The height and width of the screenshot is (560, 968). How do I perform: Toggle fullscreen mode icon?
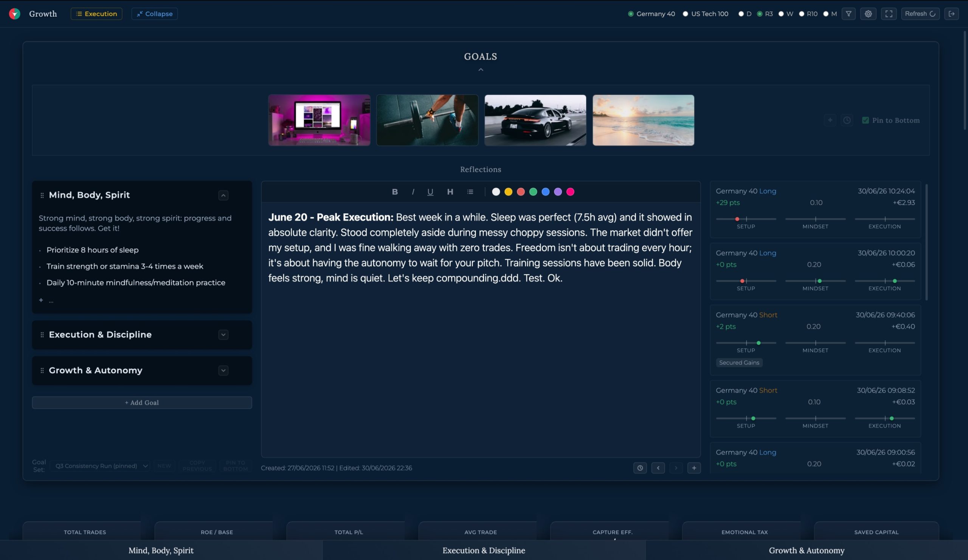(x=889, y=14)
